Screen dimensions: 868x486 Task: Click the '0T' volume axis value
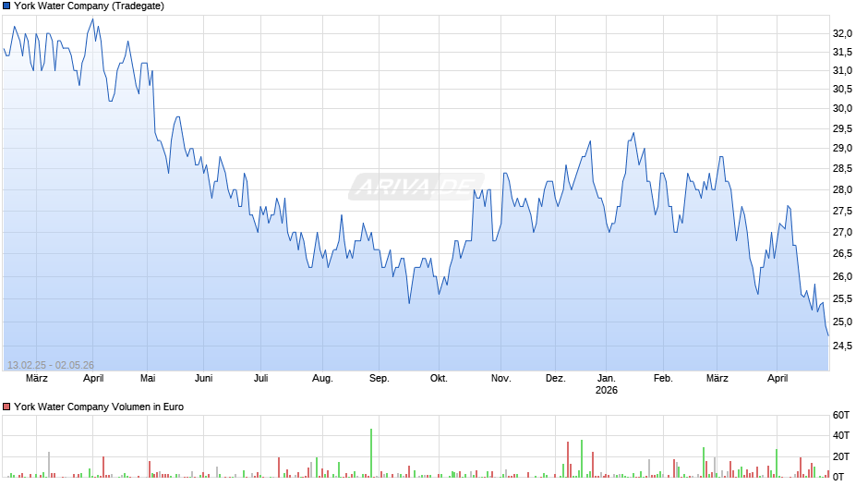click(838, 477)
